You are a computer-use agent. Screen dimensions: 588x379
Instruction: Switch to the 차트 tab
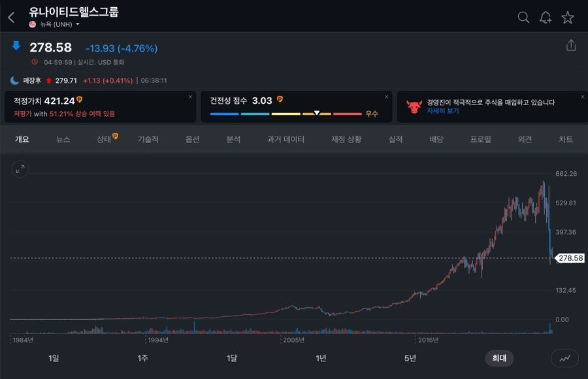[566, 140]
